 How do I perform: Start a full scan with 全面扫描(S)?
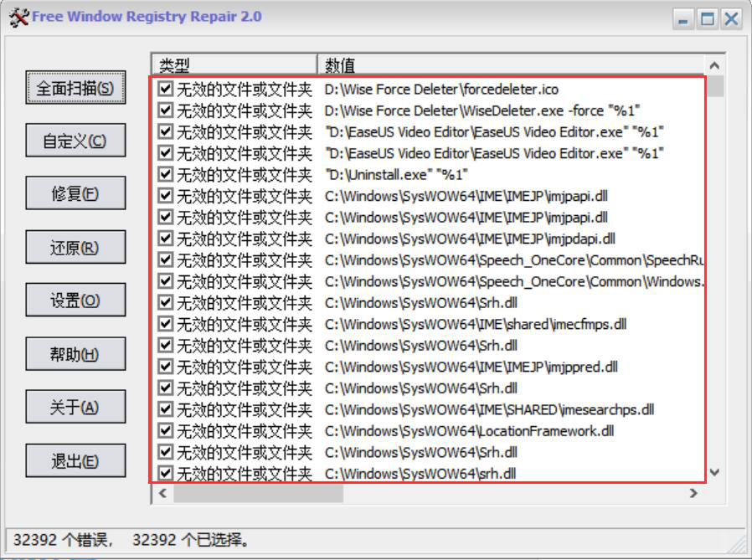[x=75, y=88]
